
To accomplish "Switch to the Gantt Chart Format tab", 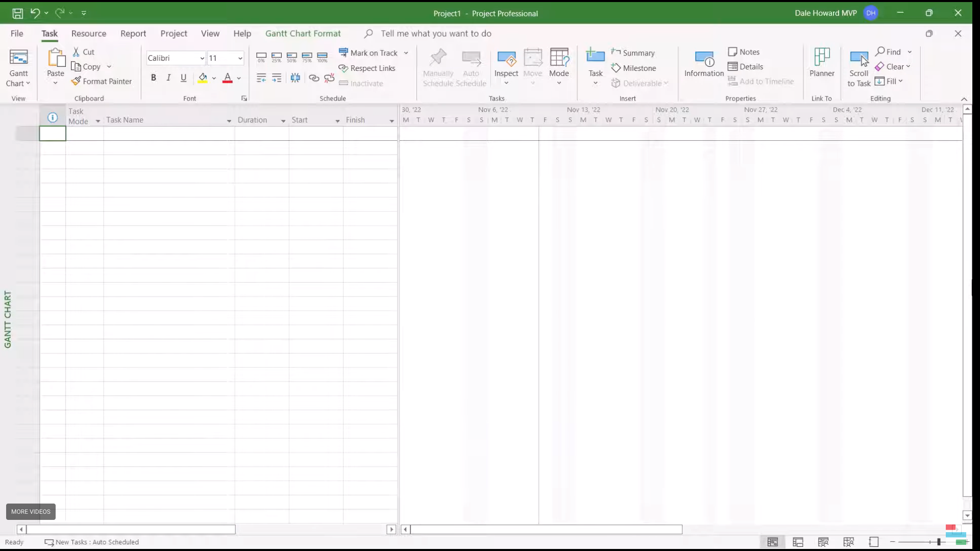I will click(x=303, y=34).
